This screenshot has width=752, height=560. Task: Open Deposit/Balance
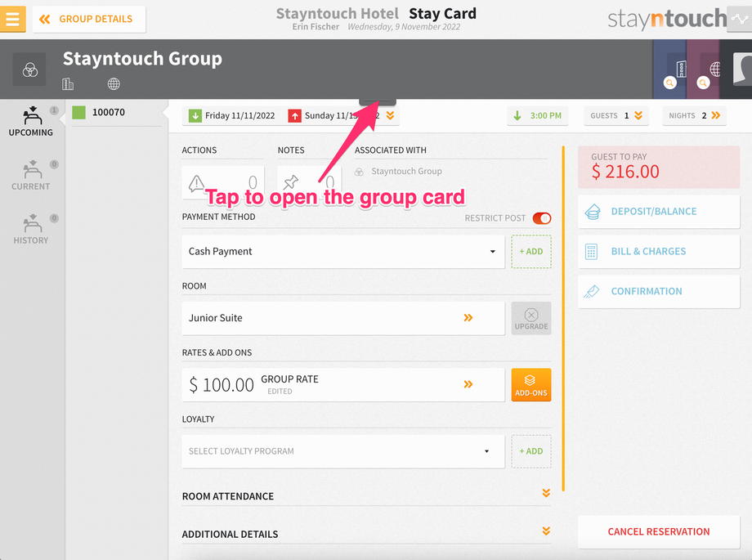coord(659,212)
